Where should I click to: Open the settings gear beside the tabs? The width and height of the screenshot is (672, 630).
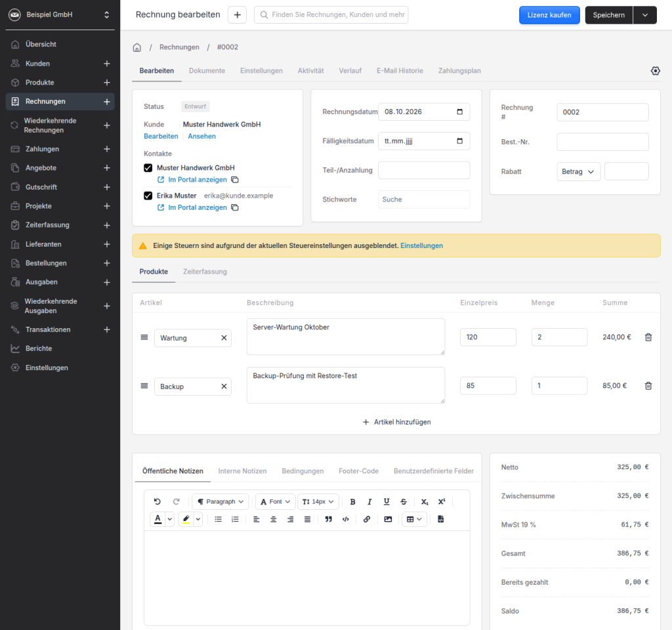coord(656,71)
